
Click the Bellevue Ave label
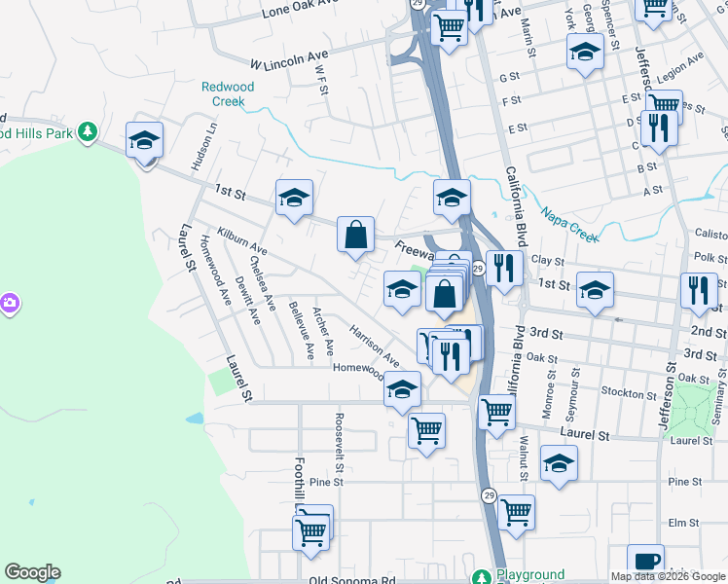click(302, 331)
